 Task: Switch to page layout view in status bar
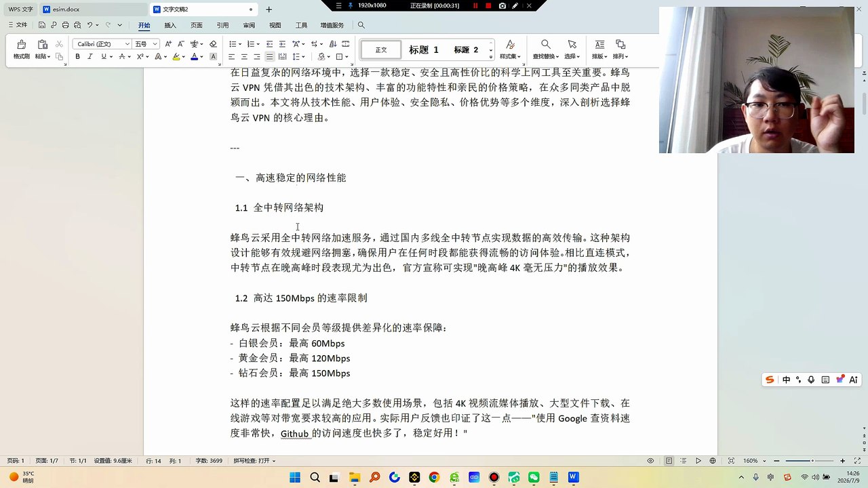[669, 461]
